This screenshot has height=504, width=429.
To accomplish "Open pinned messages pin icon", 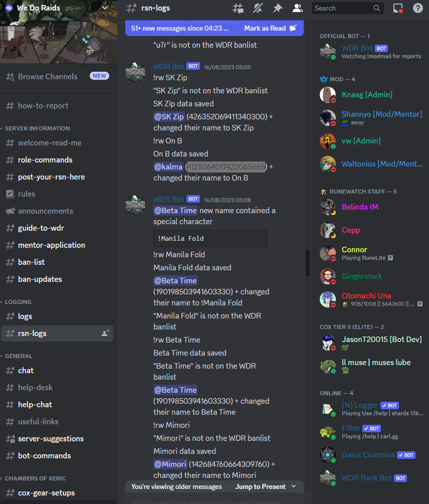I will 278,8.
